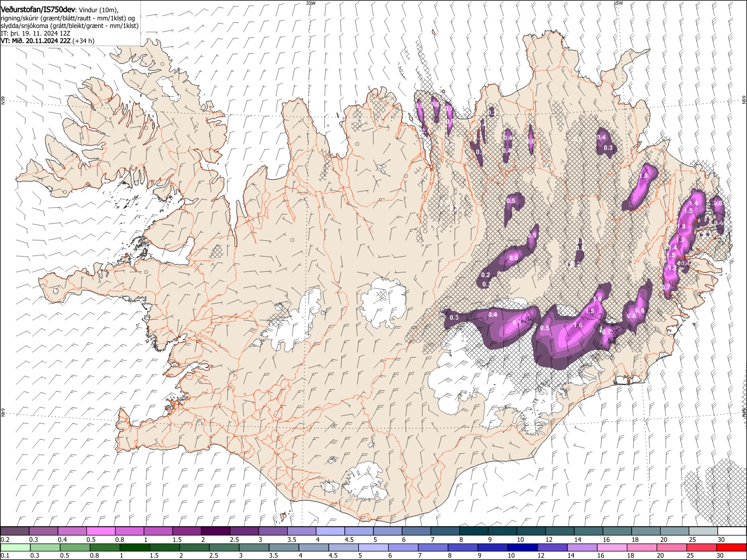
Task: Click the '0.2' label starting the upper legend row
Action: [4, 540]
